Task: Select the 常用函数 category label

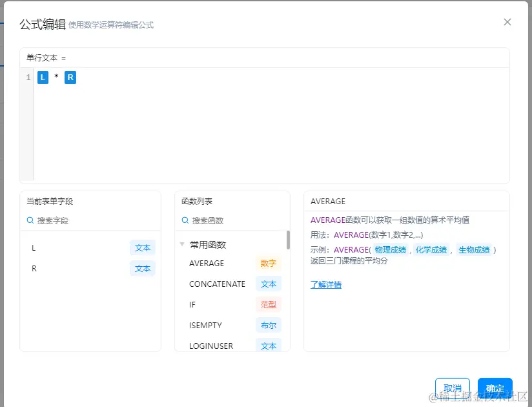Action: tap(208, 245)
